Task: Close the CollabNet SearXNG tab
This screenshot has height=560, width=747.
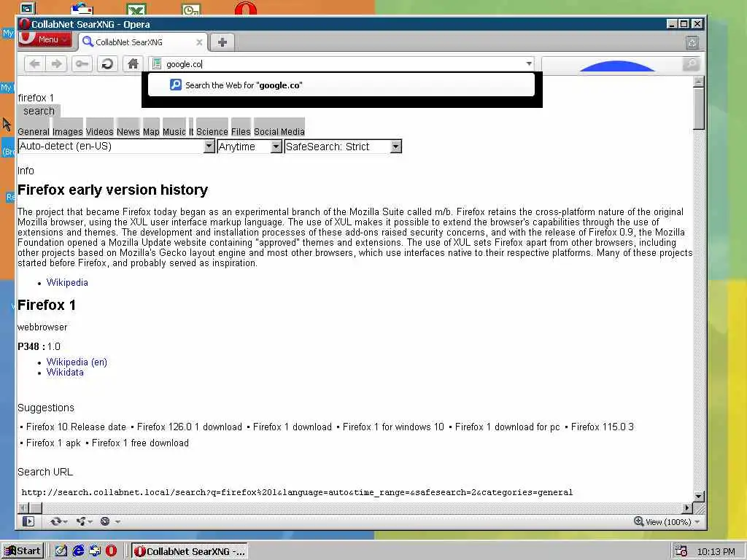Action: click(199, 42)
